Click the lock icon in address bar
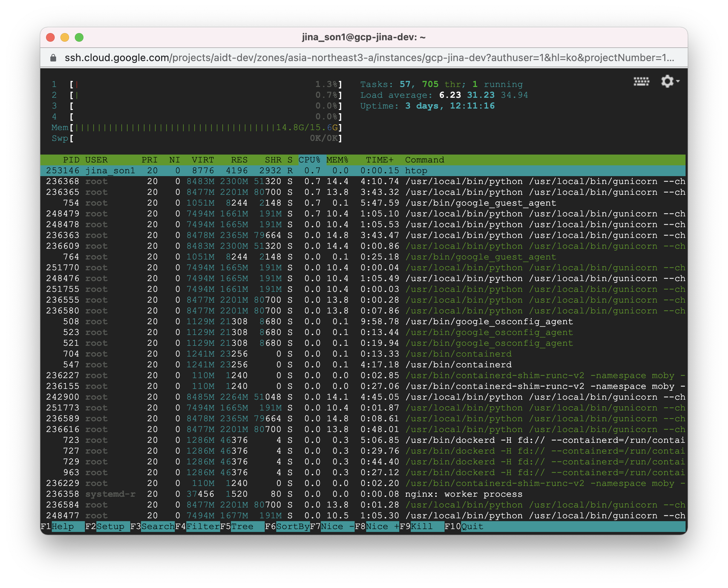 pyautogui.click(x=53, y=58)
